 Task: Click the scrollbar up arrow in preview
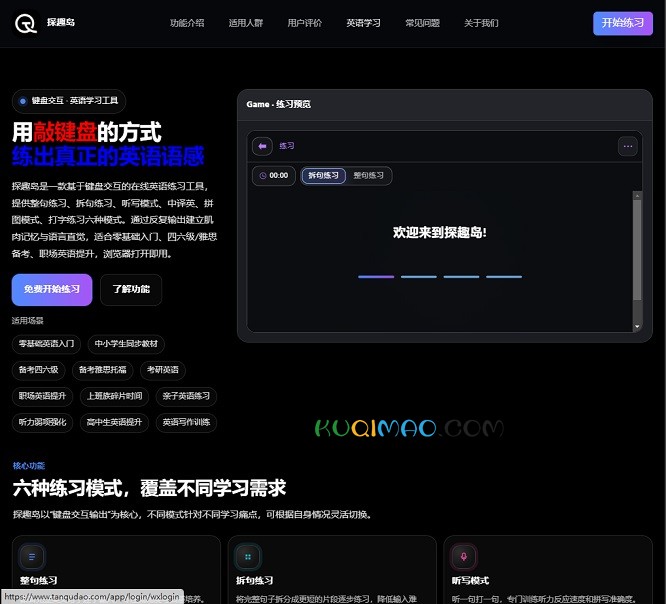637,195
